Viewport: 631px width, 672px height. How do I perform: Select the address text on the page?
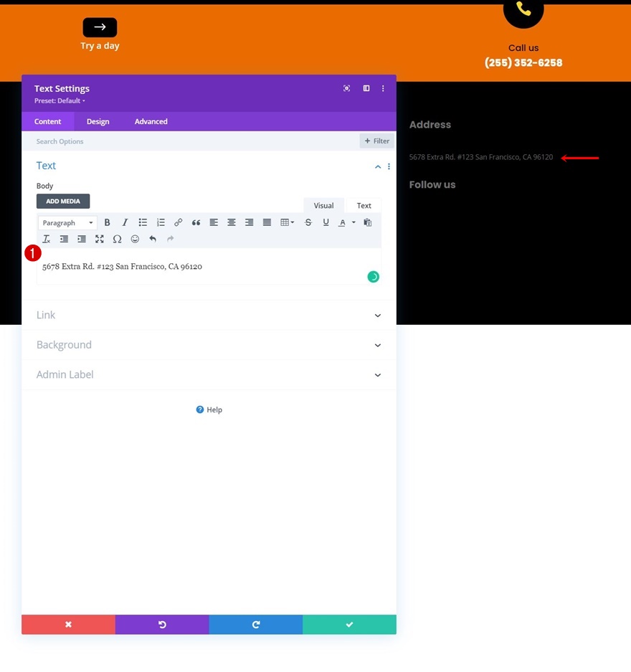tap(480, 157)
